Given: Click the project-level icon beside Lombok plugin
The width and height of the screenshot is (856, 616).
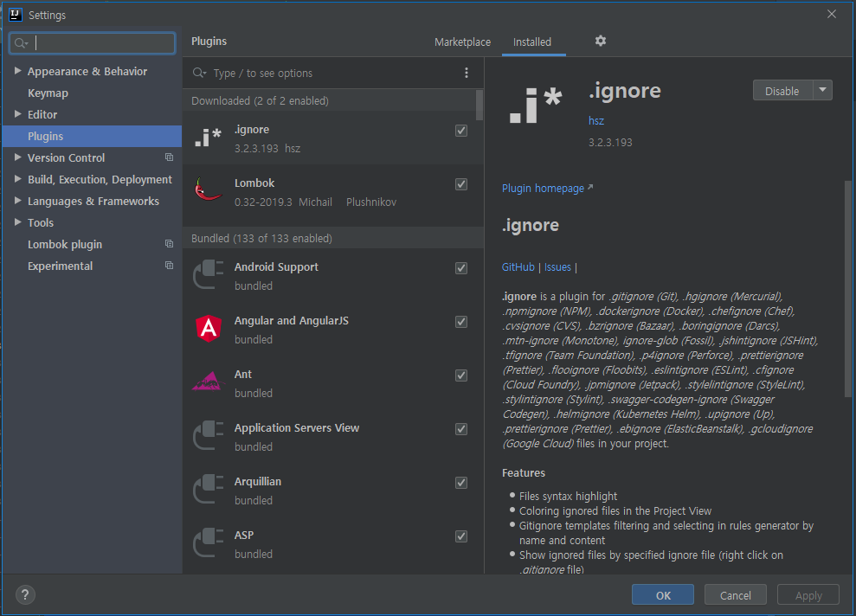Looking at the screenshot, I should point(170,244).
